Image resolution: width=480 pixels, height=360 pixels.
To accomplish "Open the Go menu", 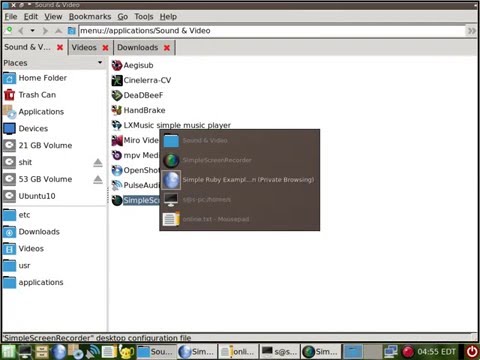I will pyautogui.click(x=123, y=17).
